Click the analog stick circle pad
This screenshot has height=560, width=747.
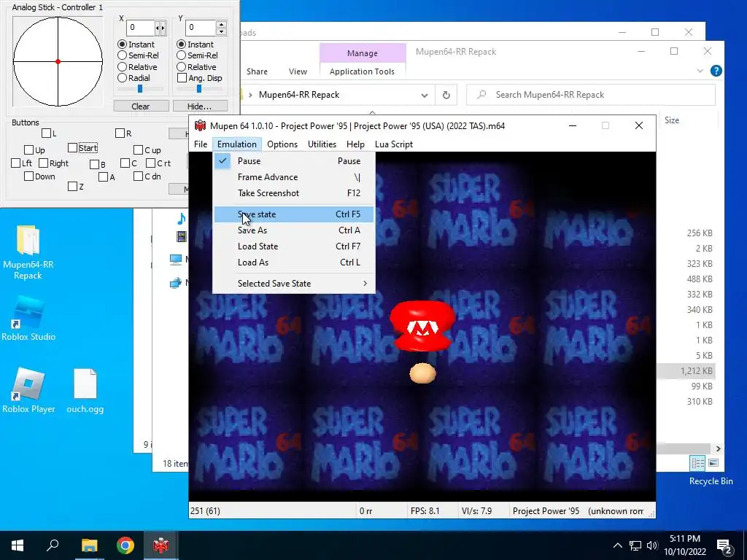pos(58,61)
